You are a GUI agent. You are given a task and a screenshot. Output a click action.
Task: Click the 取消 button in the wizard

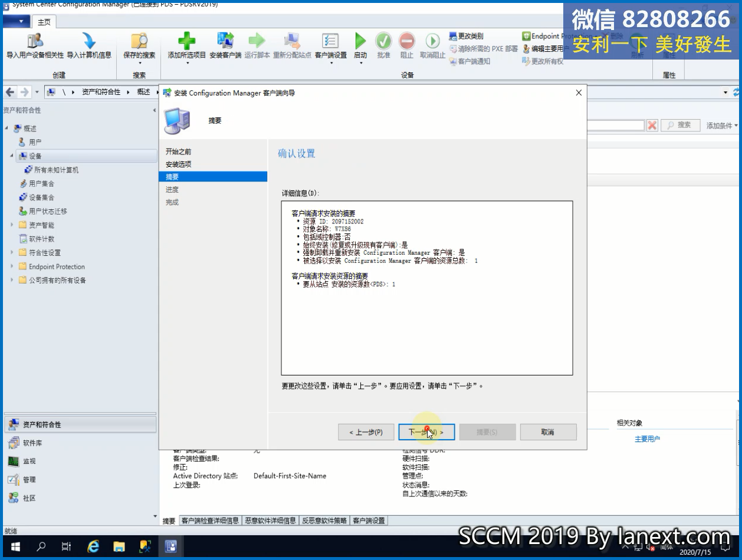pos(547,432)
